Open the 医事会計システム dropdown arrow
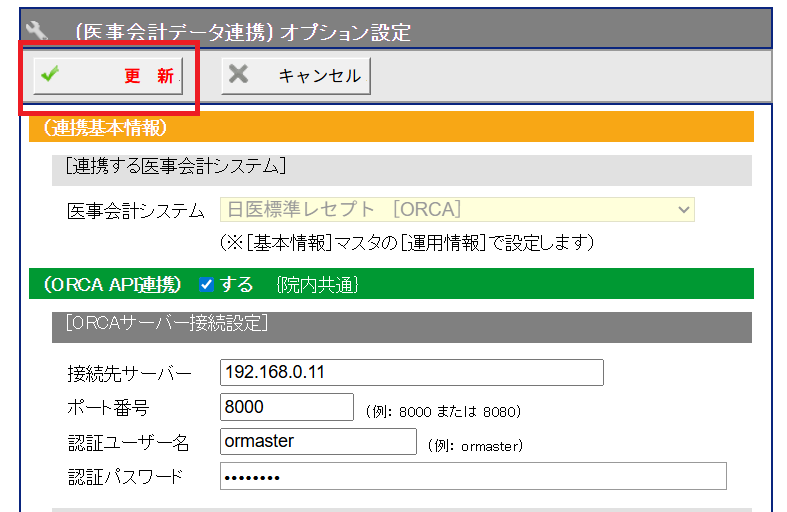Viewport: 787px width, 512px height. point(684,210)
